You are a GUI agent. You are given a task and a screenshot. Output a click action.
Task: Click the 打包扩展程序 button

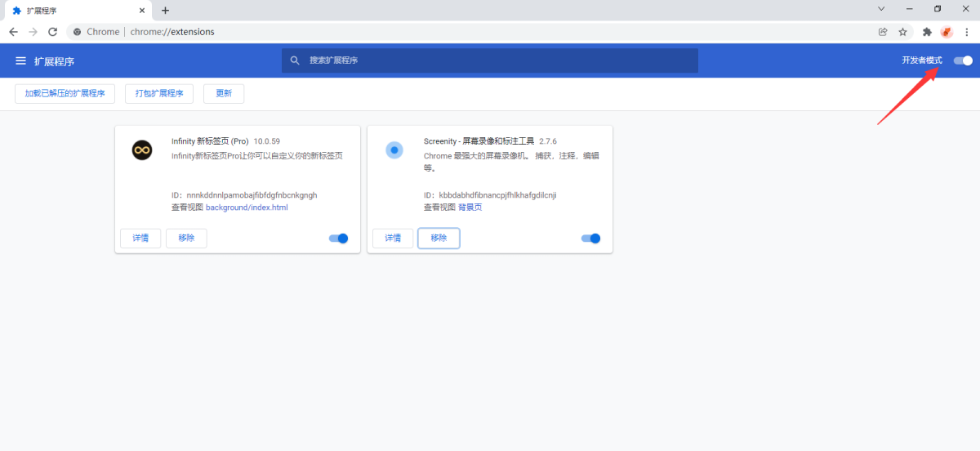pyautogui.click(x=159, y=93)
